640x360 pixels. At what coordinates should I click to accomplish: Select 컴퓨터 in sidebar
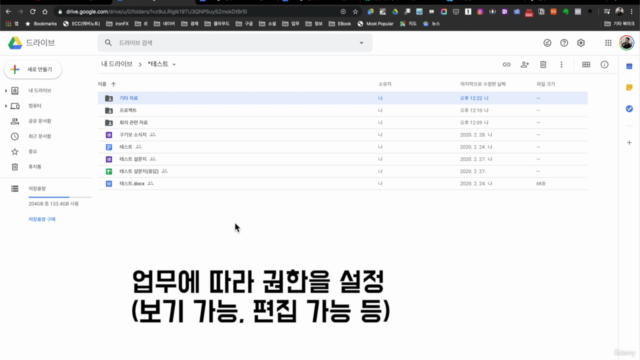pyautogui.click(x=35, y=106)
